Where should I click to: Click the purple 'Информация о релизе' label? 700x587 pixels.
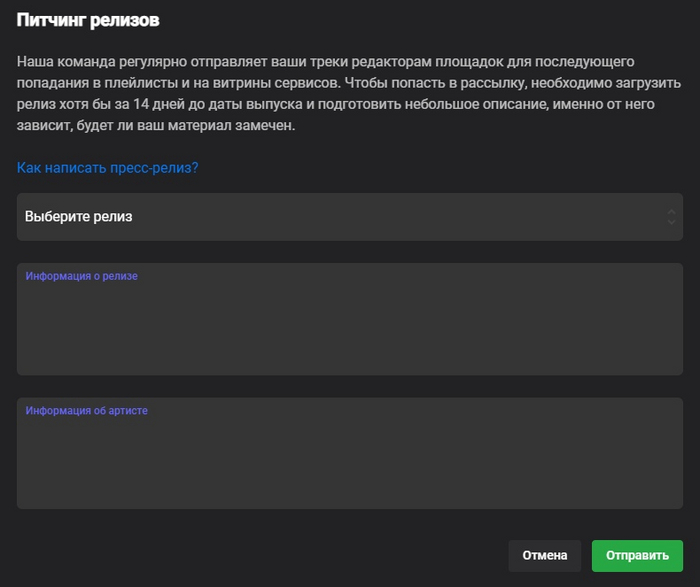click(81, 276)
